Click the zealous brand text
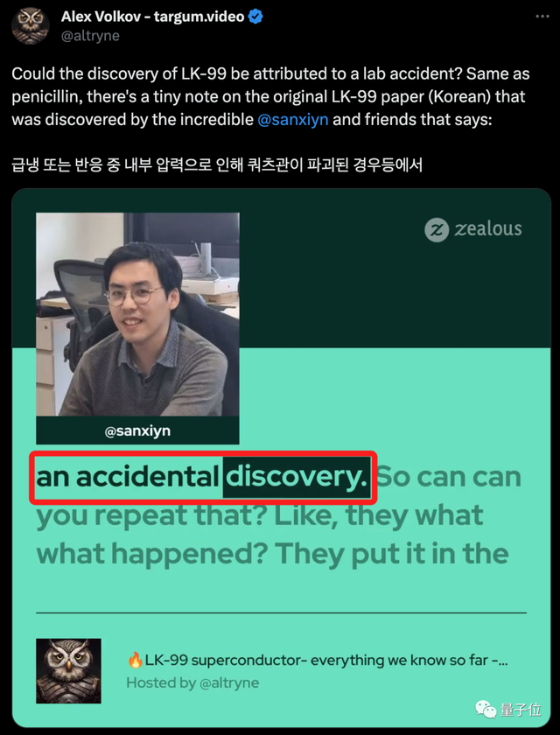 (488, 228)
